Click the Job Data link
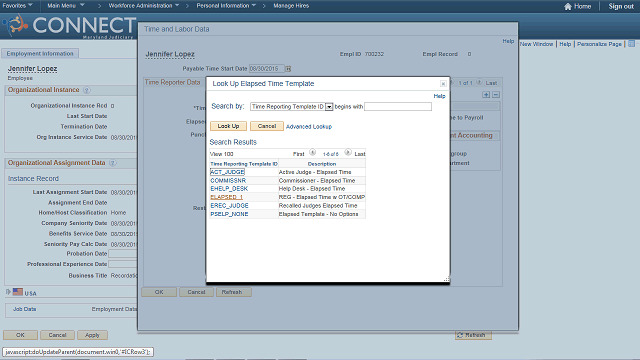Screen dimensions: 640x360 tap(24, 309)
